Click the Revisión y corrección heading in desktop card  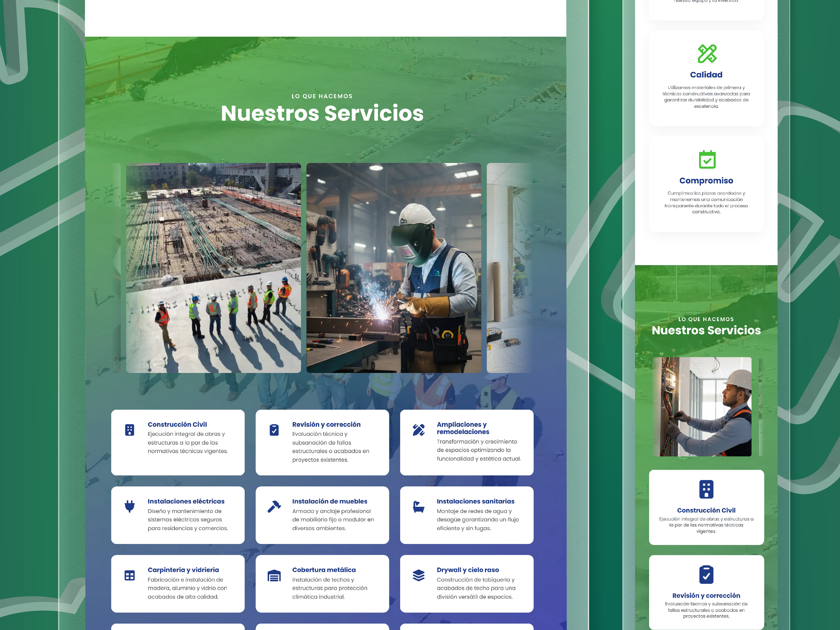tap(326, 424)
